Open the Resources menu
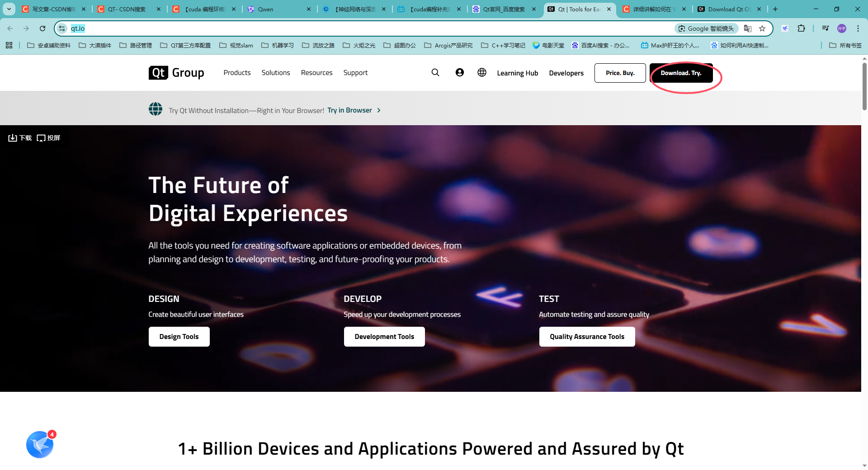The height and width of the screenshot is (470, 868). tap(316, 73)
